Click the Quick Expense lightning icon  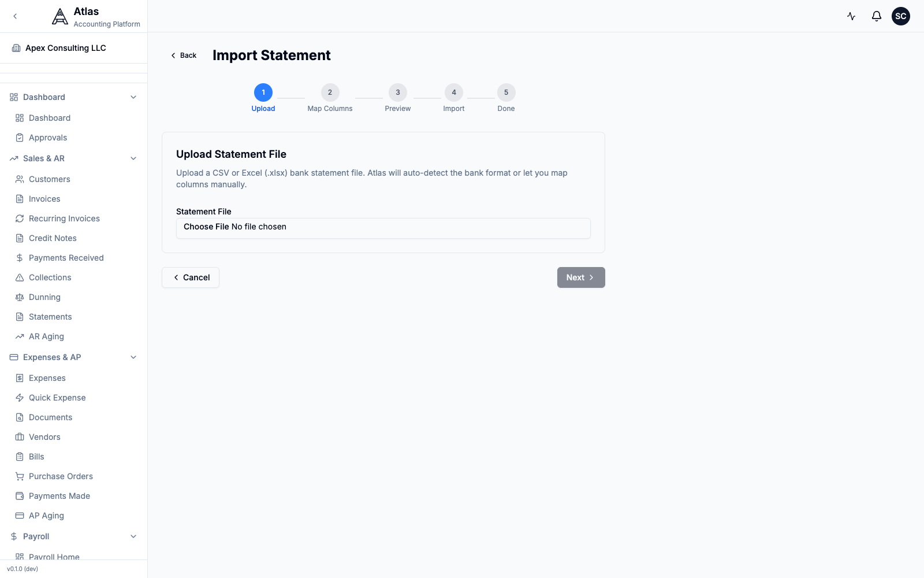[x=20, y=398]
